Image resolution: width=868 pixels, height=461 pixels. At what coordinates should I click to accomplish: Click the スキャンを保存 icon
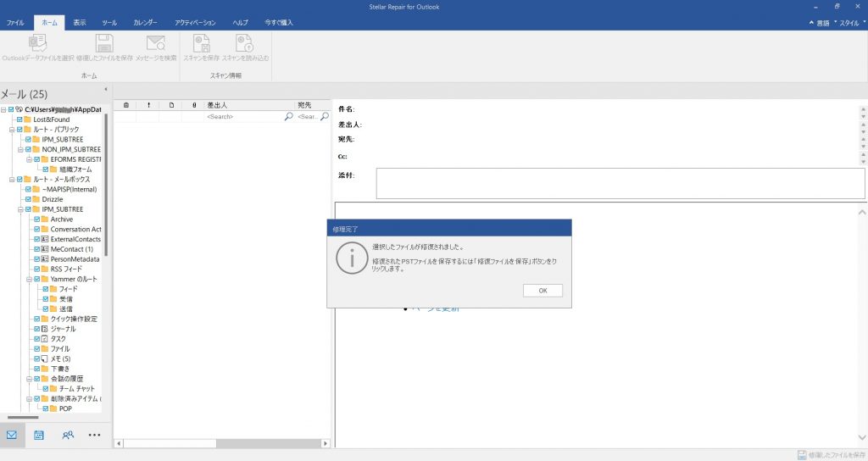(x=201, y=42)
